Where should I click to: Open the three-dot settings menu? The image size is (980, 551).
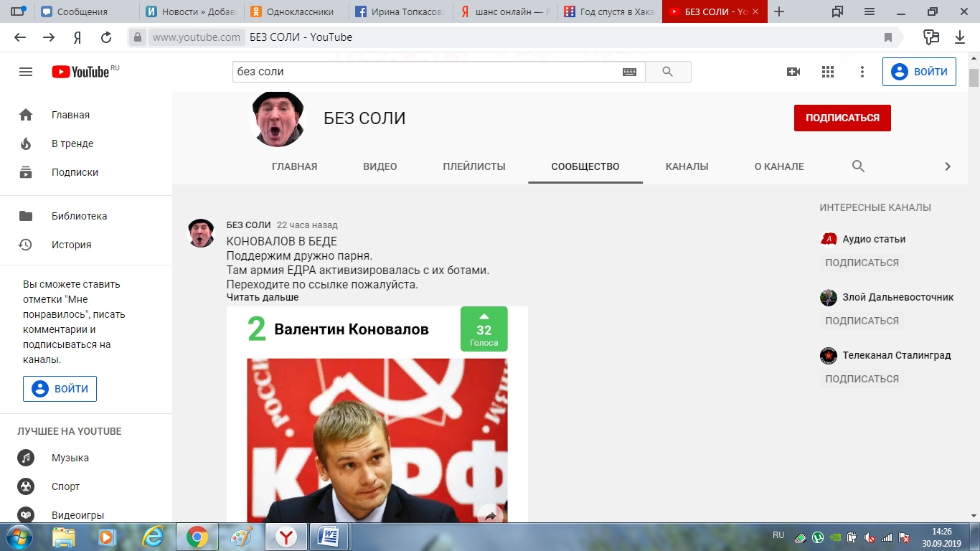(862, 72)
